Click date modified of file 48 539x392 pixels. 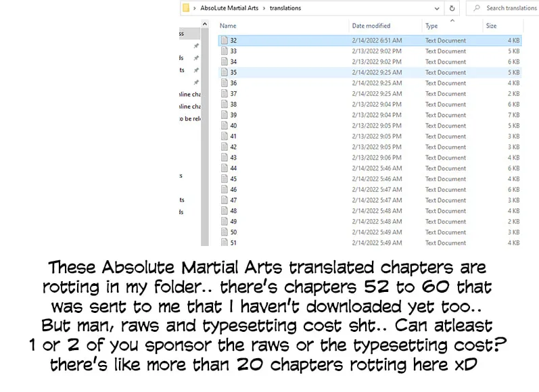tap(377, 211)
